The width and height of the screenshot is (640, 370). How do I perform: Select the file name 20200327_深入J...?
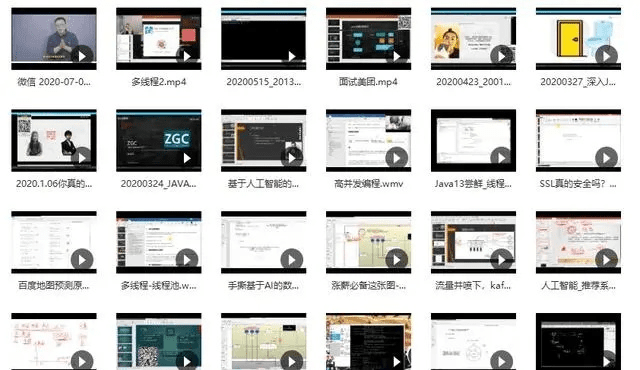578,82
